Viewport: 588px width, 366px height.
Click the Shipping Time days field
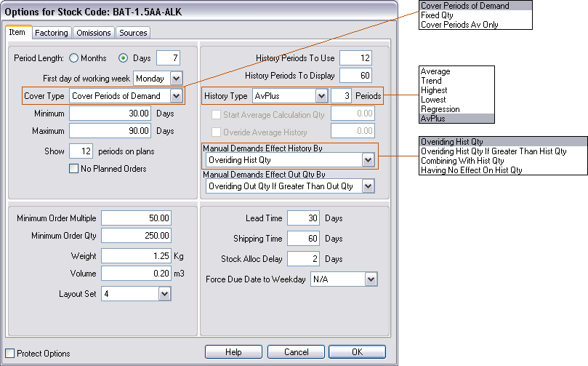pos(303,239)
